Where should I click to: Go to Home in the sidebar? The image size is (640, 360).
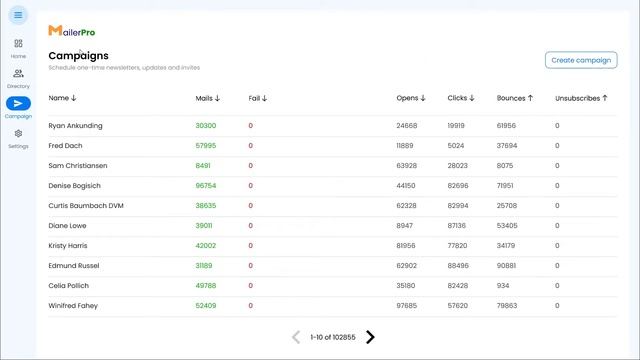[x=18, y=49]
